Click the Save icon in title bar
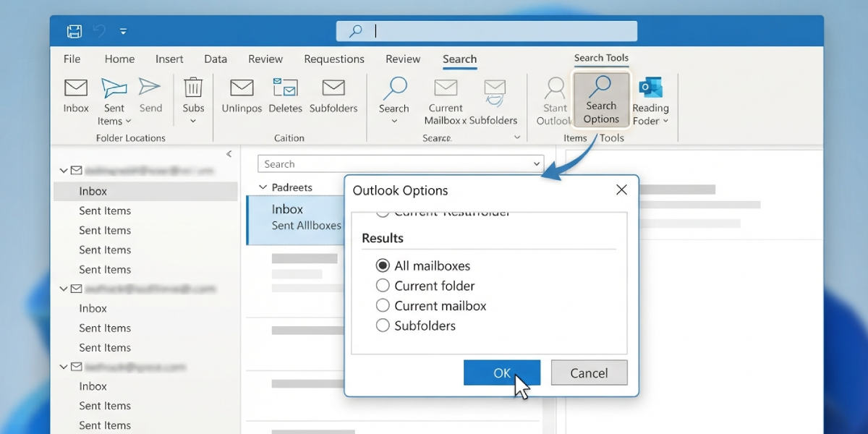Screen dimensions: 868x434 click(75, 31)
